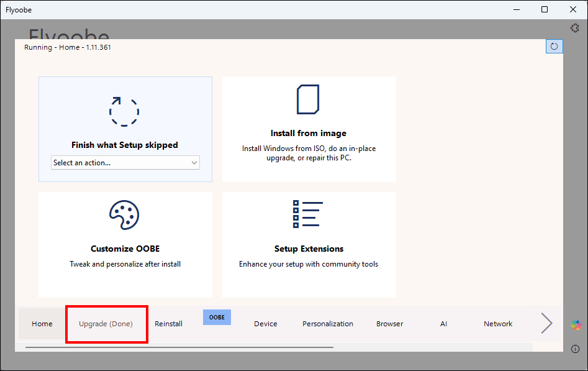Open the Customize OOBE card title
The image size is (588, 371).
125,249
